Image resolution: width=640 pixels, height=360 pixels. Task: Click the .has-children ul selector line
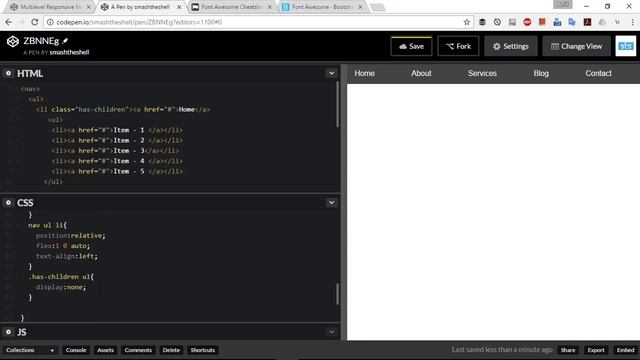point(61,277)
